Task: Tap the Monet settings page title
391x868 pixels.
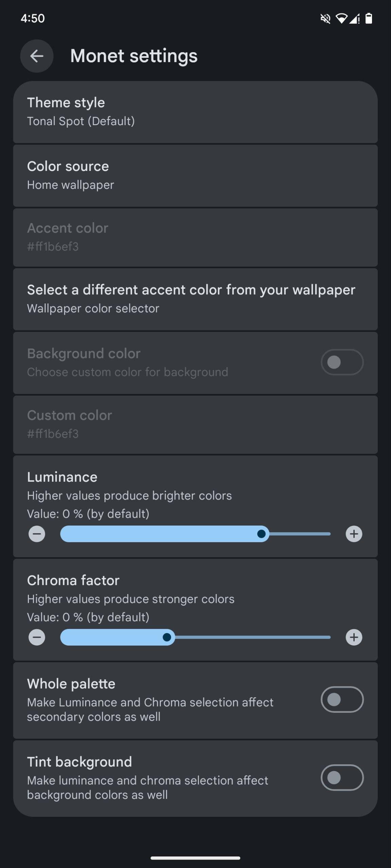Action: [134, 56]
